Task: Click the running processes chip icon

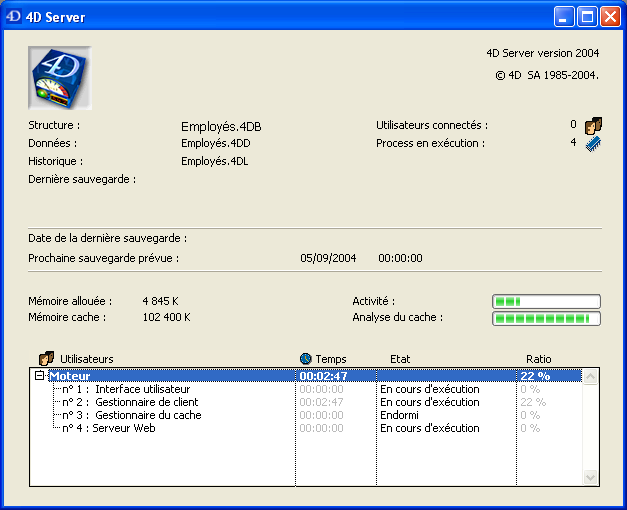Action: [x=593, y=144]
